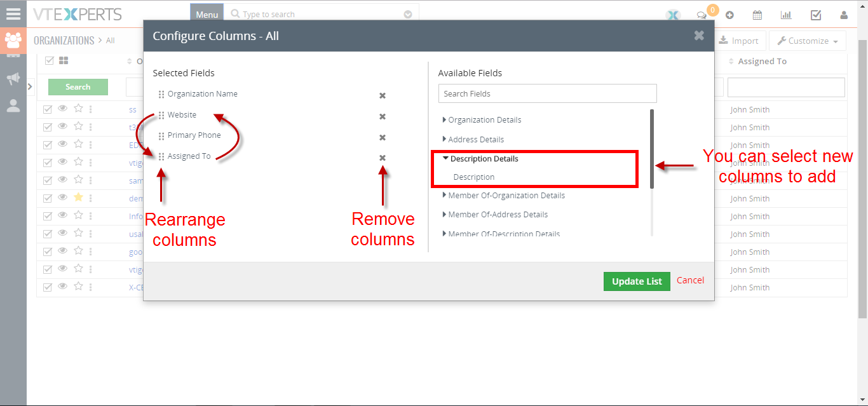This screenshot has width=868, height=406.
Task: Uncheck the sam row checkbox
Action: 48,180
